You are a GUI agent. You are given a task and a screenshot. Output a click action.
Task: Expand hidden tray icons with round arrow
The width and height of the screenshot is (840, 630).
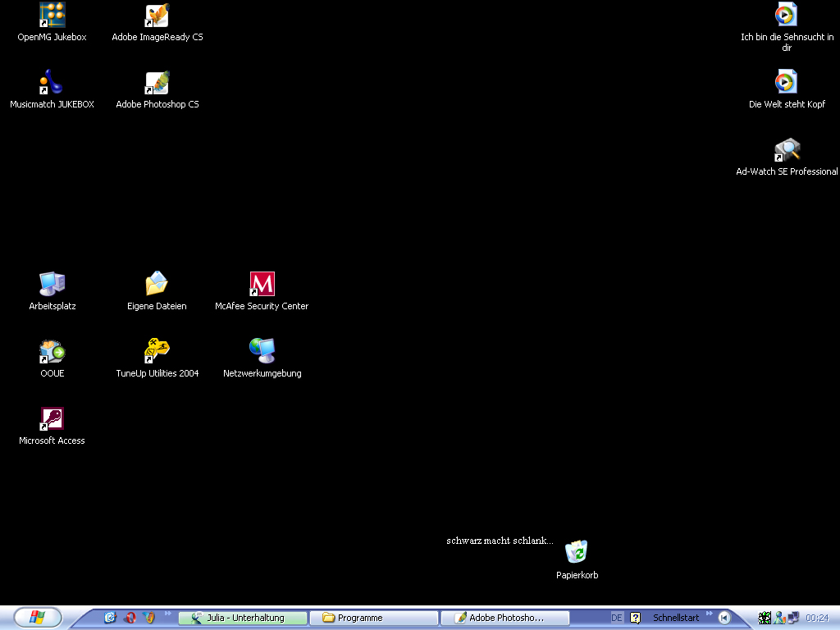pyautogui.click(x=724, y=618)
